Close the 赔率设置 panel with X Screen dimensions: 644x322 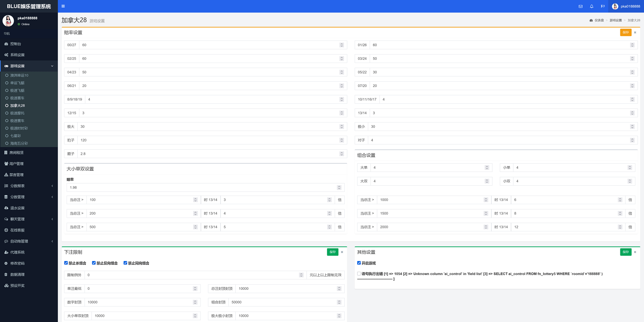point(635,32)
